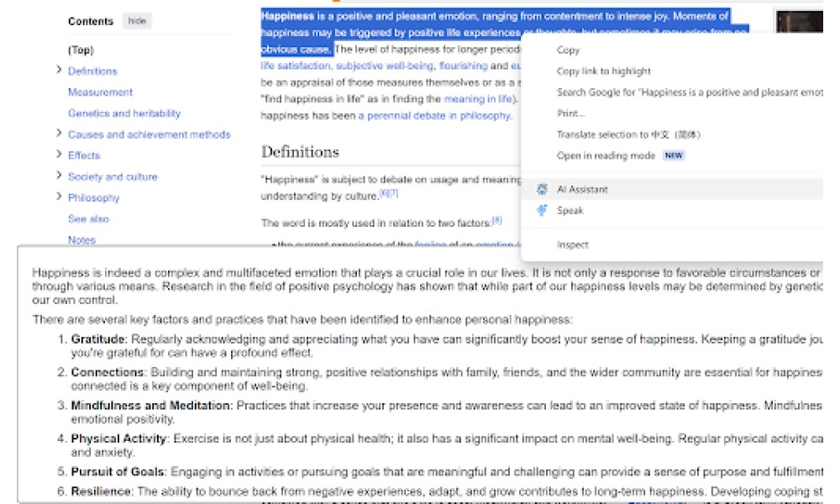The height and width of the screenshot is (504, 840).
Task: Click the NEW badge beside reading mode
Action: pyautogui.click(x=674, y=156)
